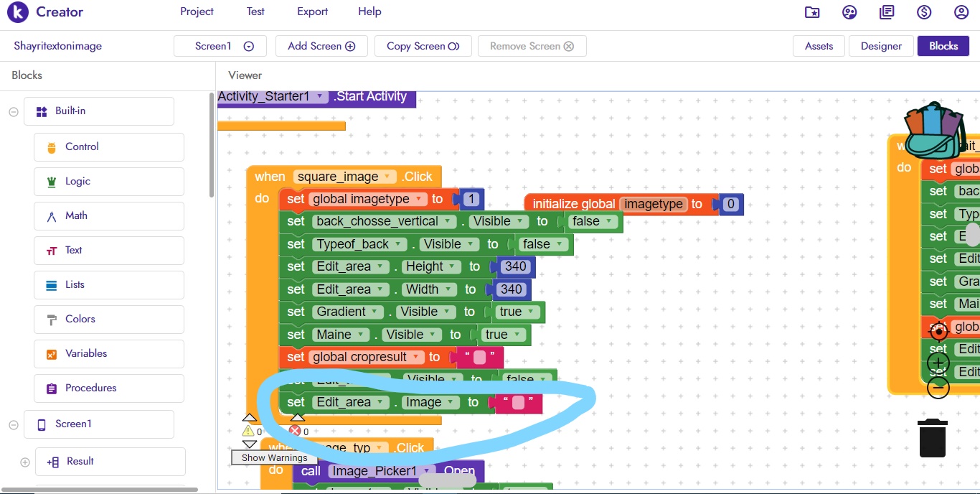Open the project folder icon in header

pos(811,12)
